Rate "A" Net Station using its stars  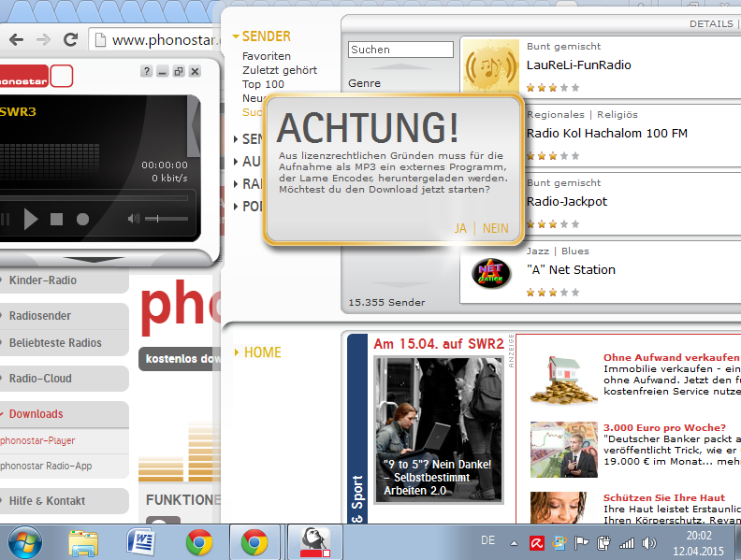pyautogui.click(x=552, y=293)
